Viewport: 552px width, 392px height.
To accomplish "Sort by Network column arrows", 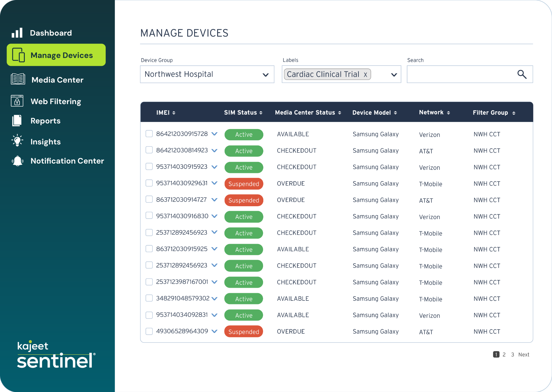I will coord(448,113).
